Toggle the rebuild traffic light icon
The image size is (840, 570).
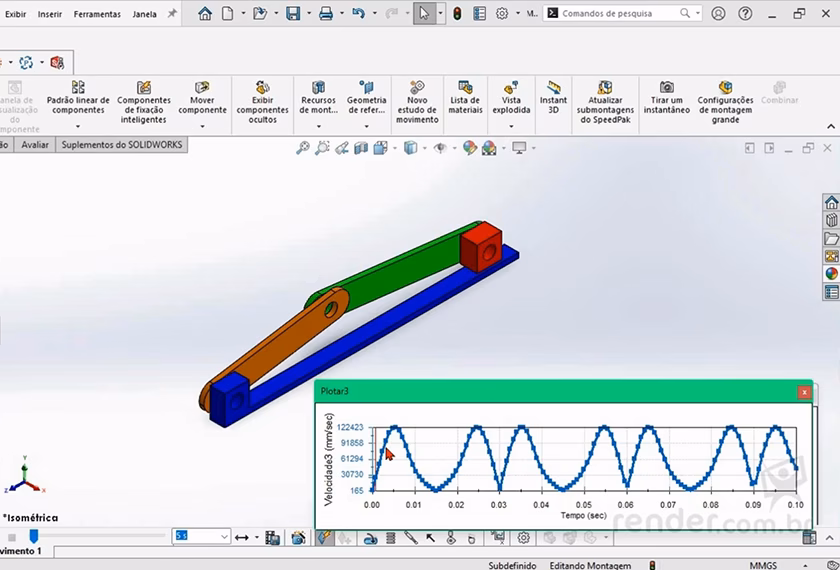click(x=457, y=14)
